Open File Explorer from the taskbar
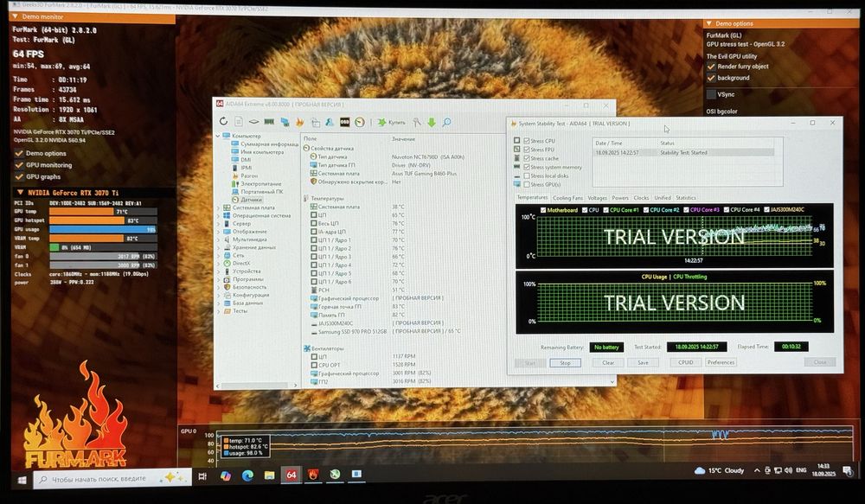Image resolution: width=865 pixels, height=504 pixels. [269, 475]
